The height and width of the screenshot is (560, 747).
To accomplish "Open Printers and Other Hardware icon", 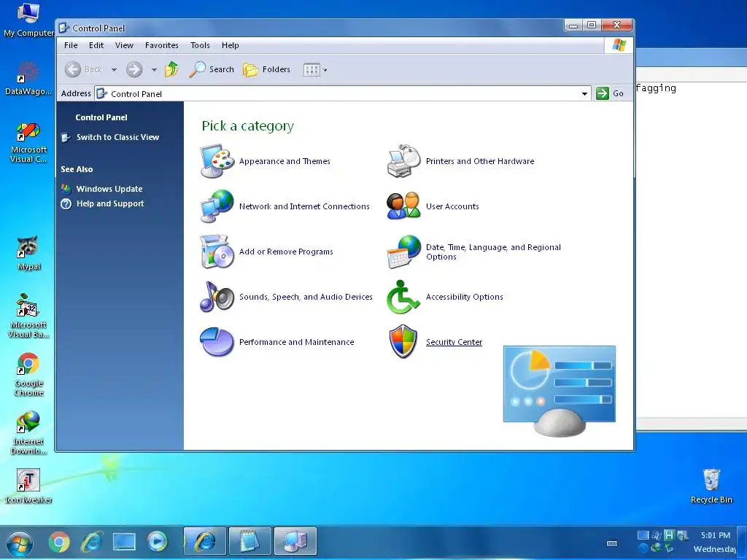I will pyautogui.click(x=404, y=161).
